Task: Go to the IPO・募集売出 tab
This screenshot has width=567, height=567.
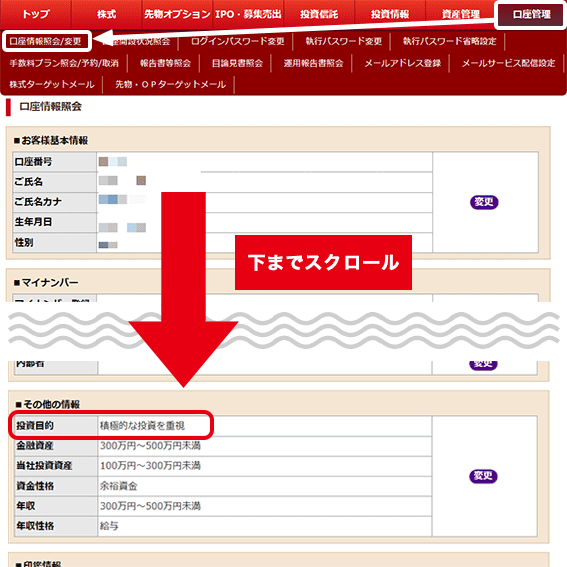Action: coord(248,14)
